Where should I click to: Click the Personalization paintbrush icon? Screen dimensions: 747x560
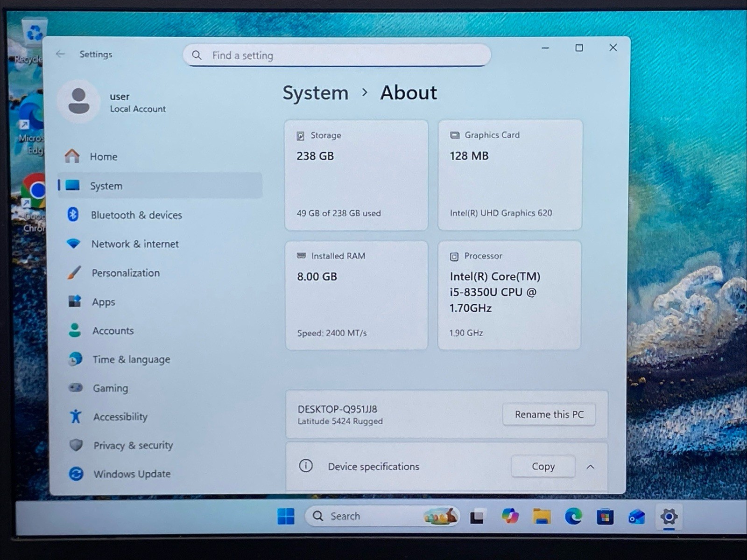point(74,273)
